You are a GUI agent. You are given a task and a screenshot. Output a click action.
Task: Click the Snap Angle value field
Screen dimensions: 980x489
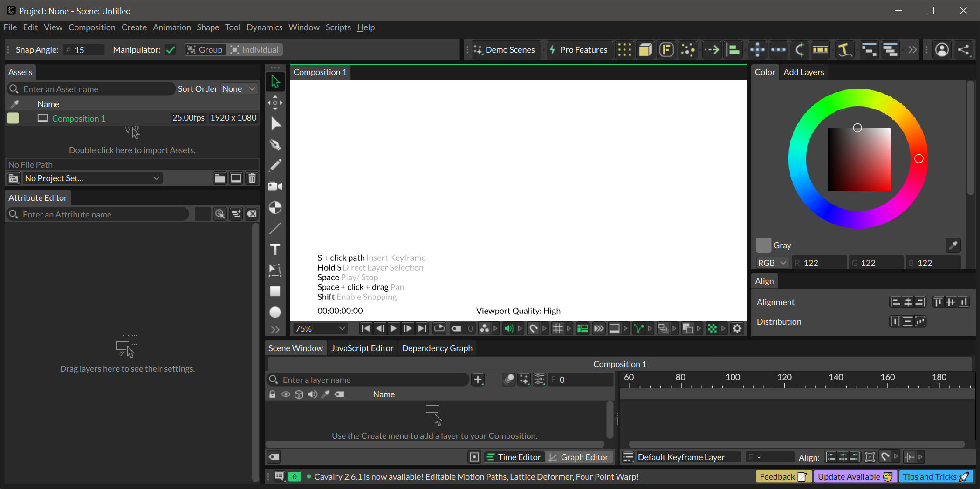83,49
